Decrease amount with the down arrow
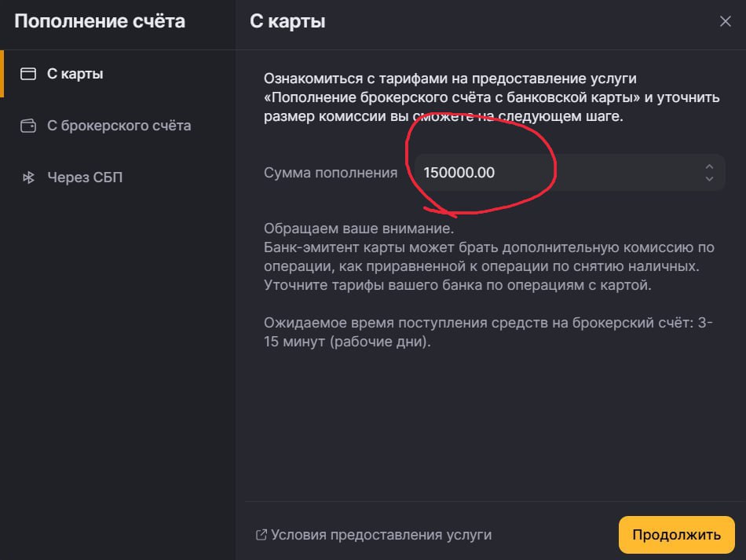Screen dimensions: 746x560 pyautogui.click(x=709, y=179)
